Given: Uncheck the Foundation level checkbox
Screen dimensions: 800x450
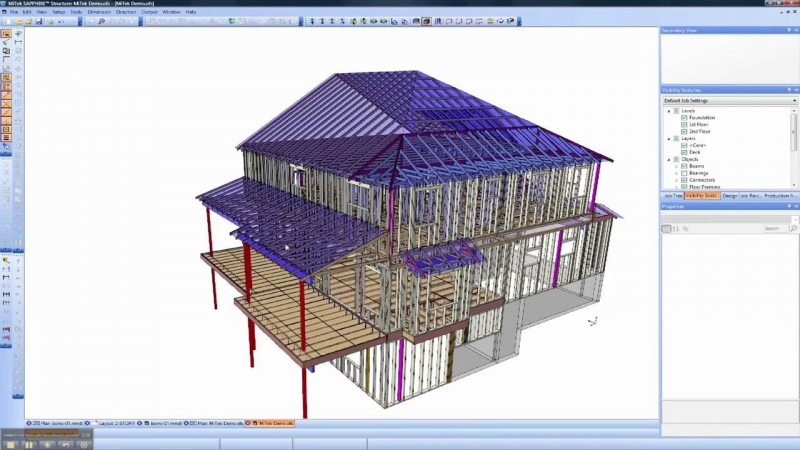Looking at the screenshot, I should pos(684,118).
